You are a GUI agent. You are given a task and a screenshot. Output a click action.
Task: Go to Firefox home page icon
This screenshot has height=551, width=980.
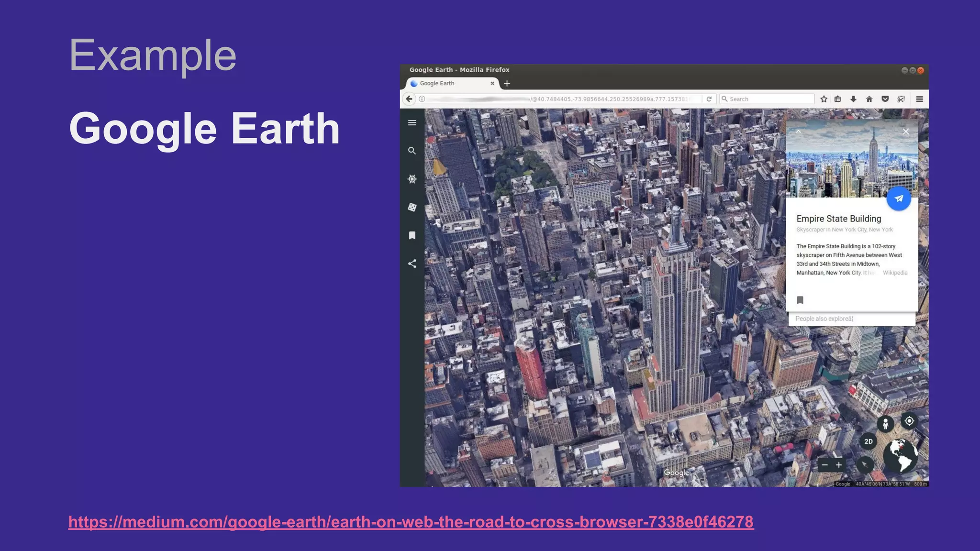869,99
